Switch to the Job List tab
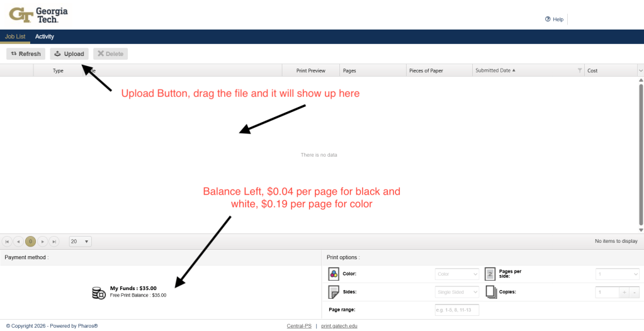The width and height of the screenshot is (644, 331). pyautogui.click(x=15, y=36)
